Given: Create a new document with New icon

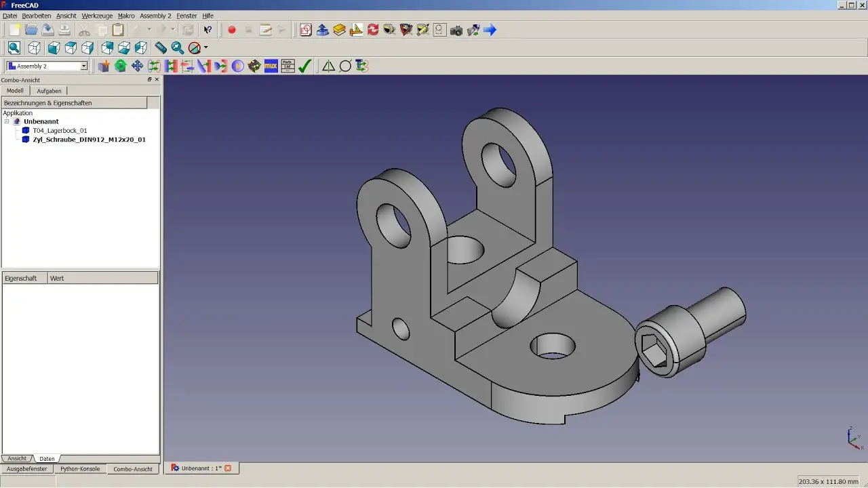Looking at the screenshot, I should (x=14, y=30).
